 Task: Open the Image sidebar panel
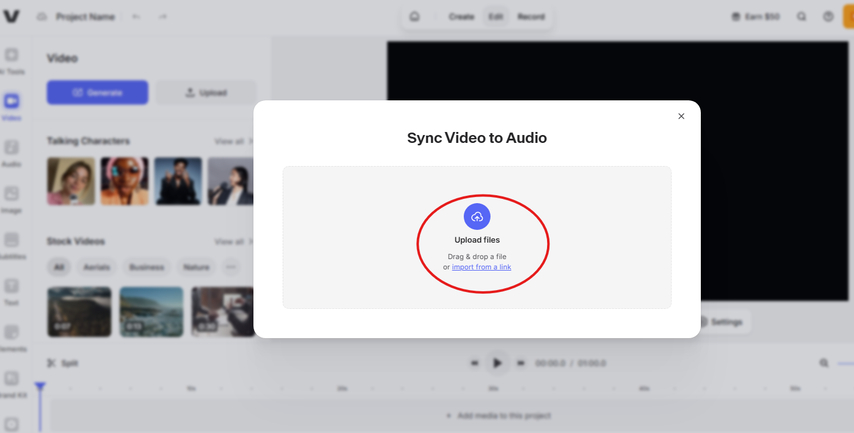coord(11,200)
